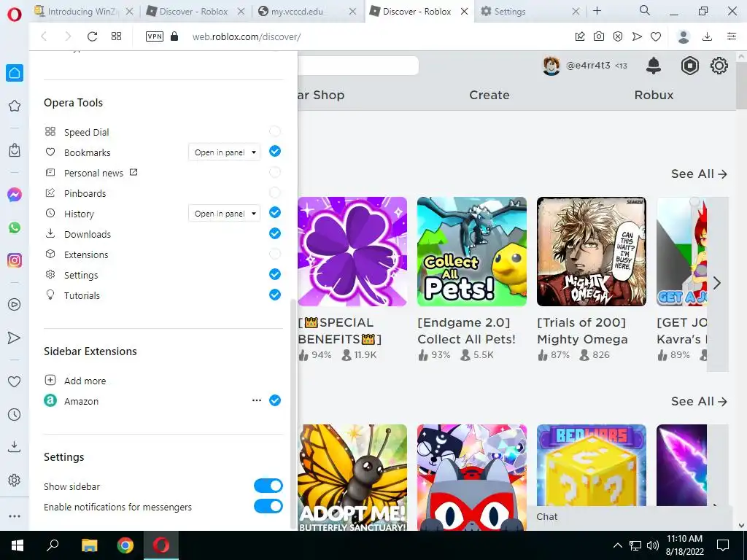Open the browser downloads toolbar icon
The height and width of the screenshot is (560, 747).
coord(708,36)
